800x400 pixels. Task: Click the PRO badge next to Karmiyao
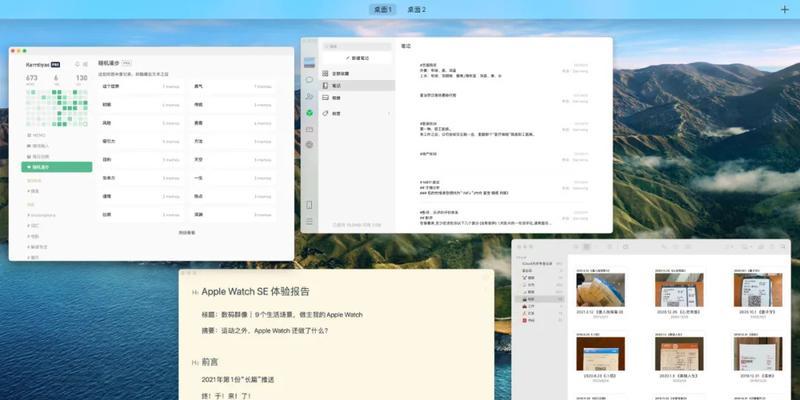[55, 65]
